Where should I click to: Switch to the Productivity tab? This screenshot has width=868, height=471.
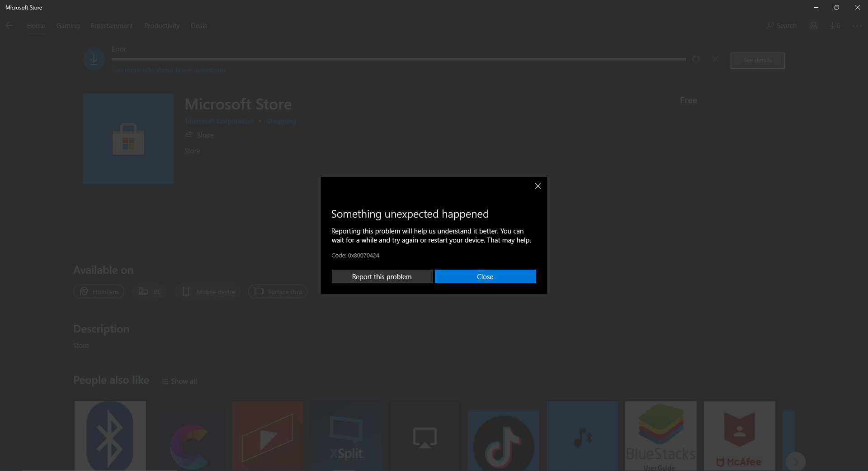click(162, 26)
